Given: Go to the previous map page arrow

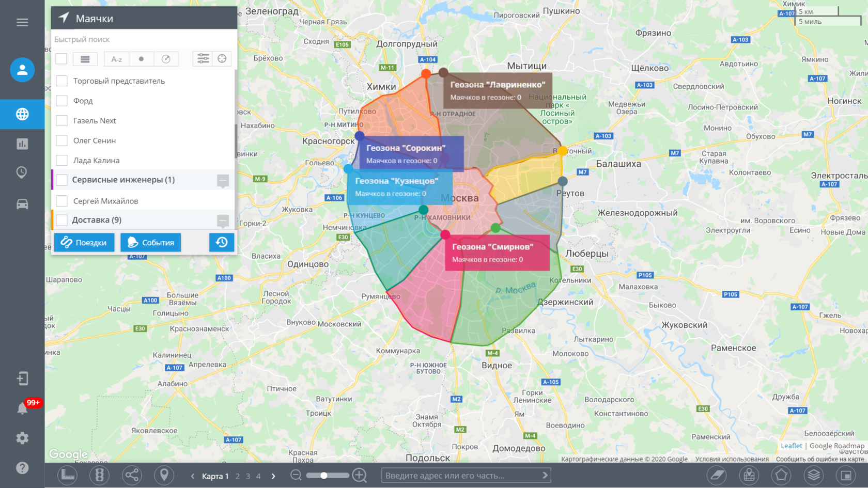Looking at the screenshot, I should pyautogui.click(x=193, y=476).
